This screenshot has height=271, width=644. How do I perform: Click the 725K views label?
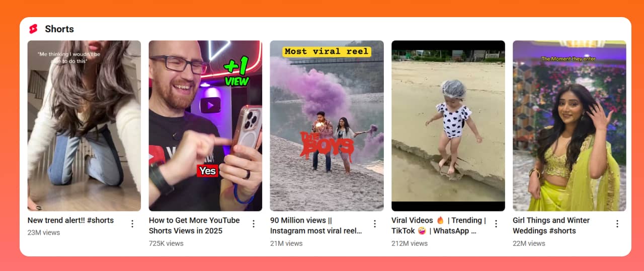[x=166, y=243]
